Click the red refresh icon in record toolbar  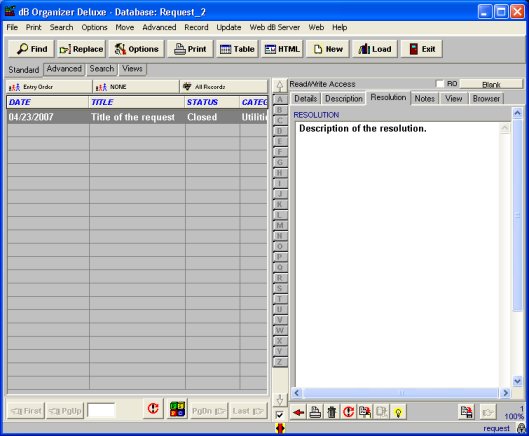[x=348, y=412]
